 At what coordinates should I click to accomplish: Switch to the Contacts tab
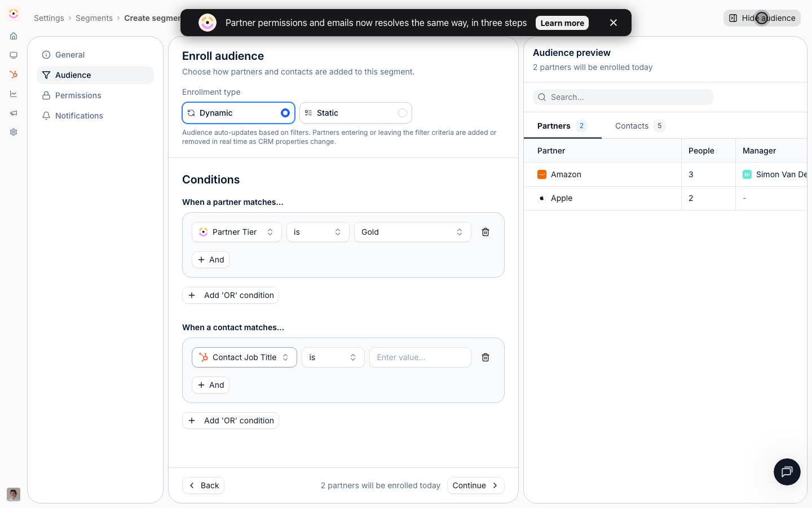click(x=640, y=126)
